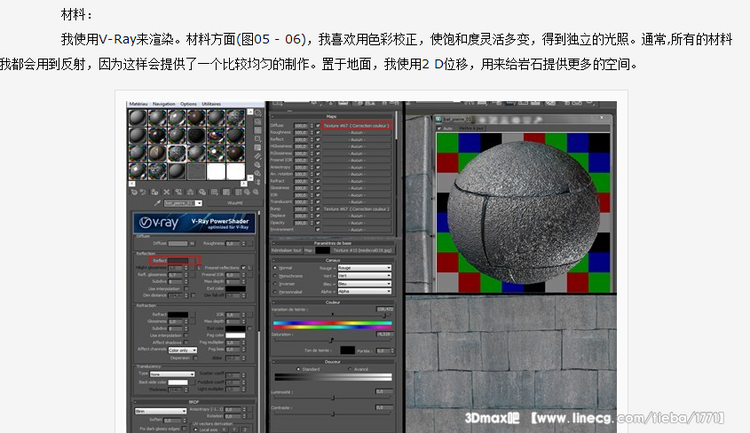Viewport: 750px width, 433px height.
Task: Click the Bump Texture #67 map button
Action: pos(356,209)
